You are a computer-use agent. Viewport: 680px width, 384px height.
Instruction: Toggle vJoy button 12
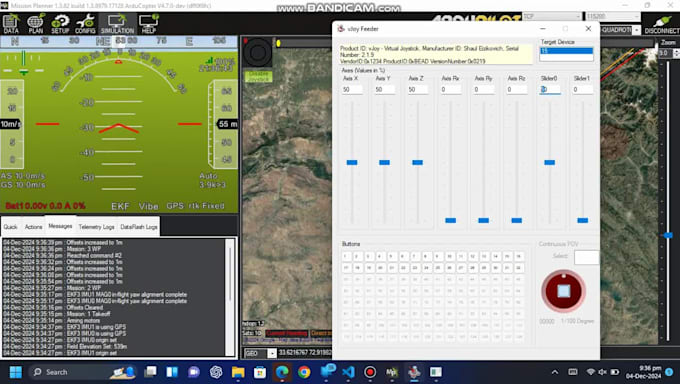(x=473, y=256)
